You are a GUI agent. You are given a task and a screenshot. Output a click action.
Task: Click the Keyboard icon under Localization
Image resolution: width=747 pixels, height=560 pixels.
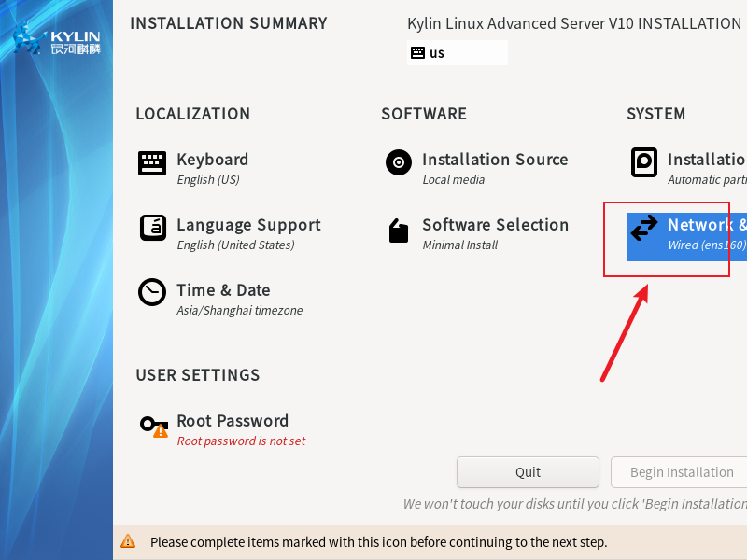(x=152, y=163)
